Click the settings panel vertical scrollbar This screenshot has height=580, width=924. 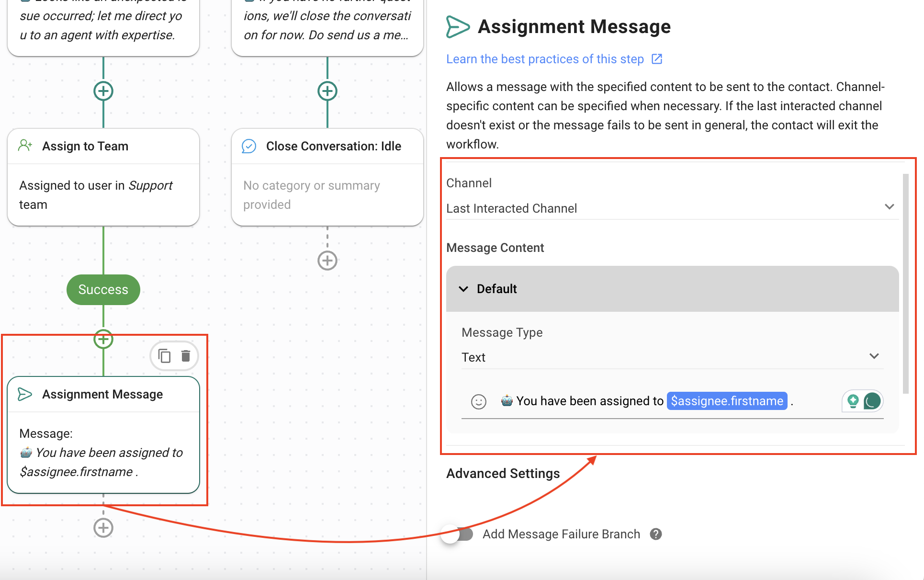[905, 284]
